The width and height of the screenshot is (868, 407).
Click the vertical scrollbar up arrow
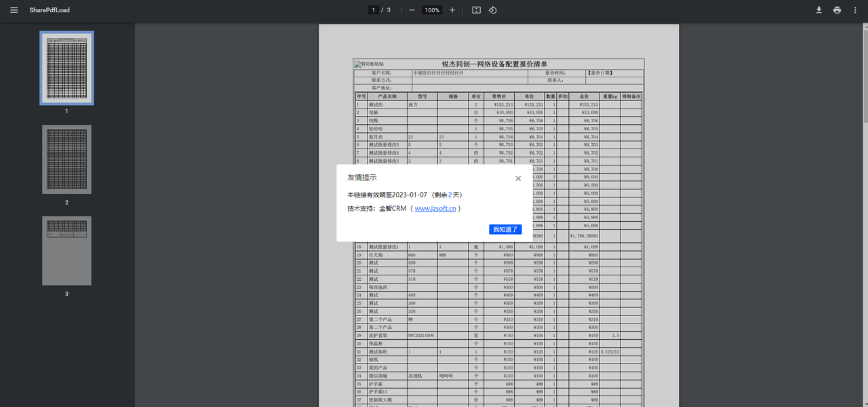[x=865, y=26]
